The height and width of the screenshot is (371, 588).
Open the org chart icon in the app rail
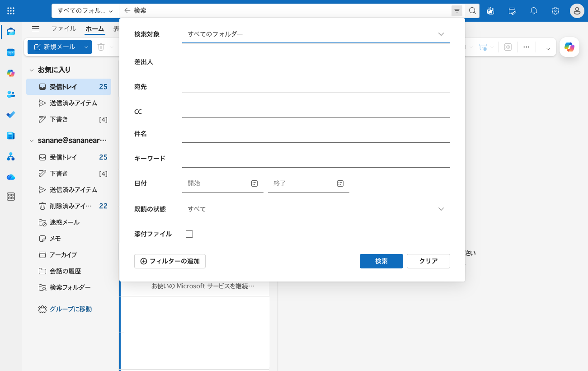click(11, 156)
